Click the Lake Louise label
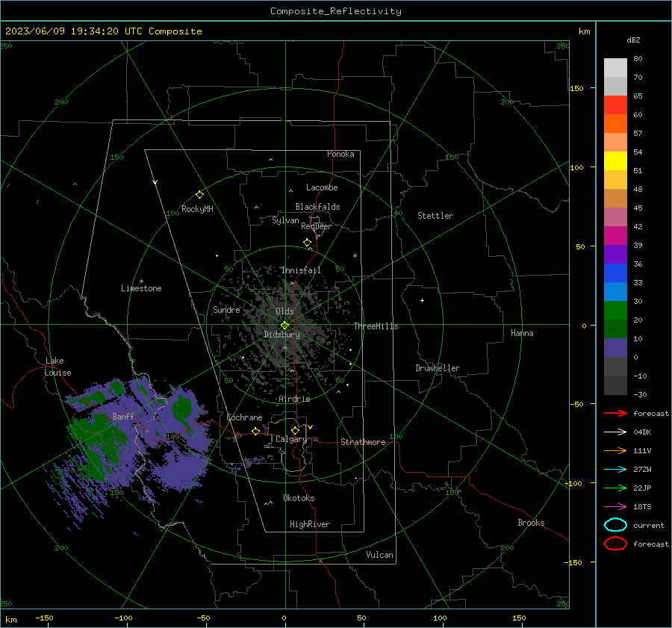 click(57, 367)
